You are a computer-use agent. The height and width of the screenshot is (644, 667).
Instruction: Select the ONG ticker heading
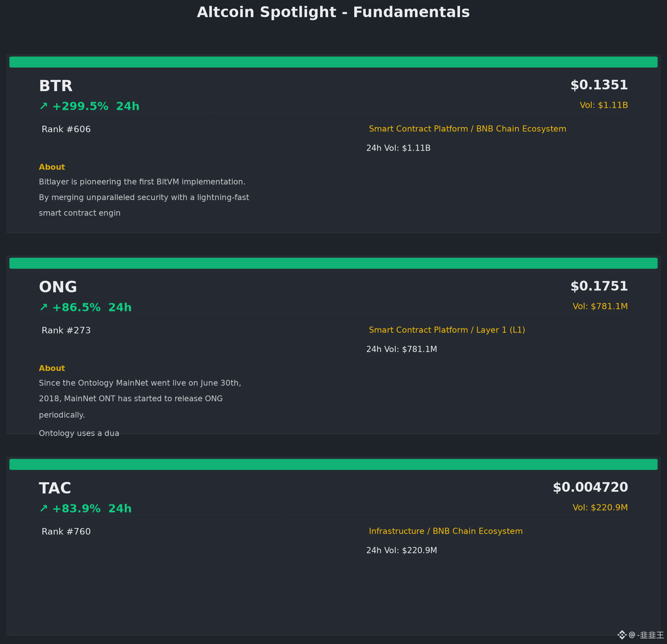[x=58, y=287]
